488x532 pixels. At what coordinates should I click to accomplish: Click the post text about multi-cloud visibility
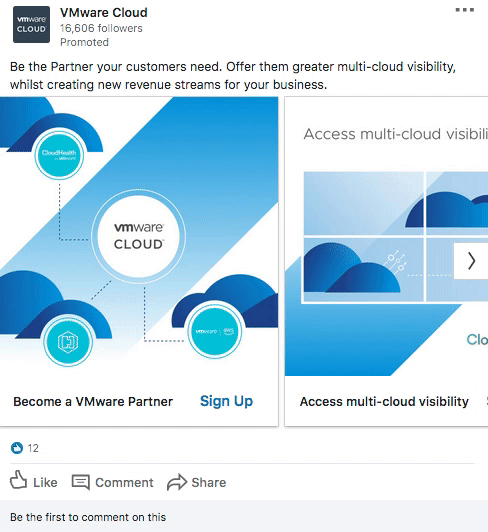point(233,76)
